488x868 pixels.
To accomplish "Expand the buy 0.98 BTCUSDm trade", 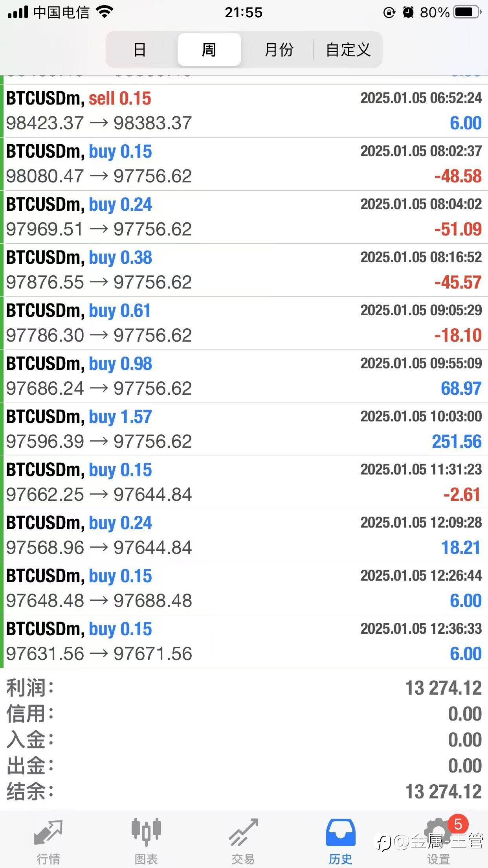I will click(x=244, y=376).
